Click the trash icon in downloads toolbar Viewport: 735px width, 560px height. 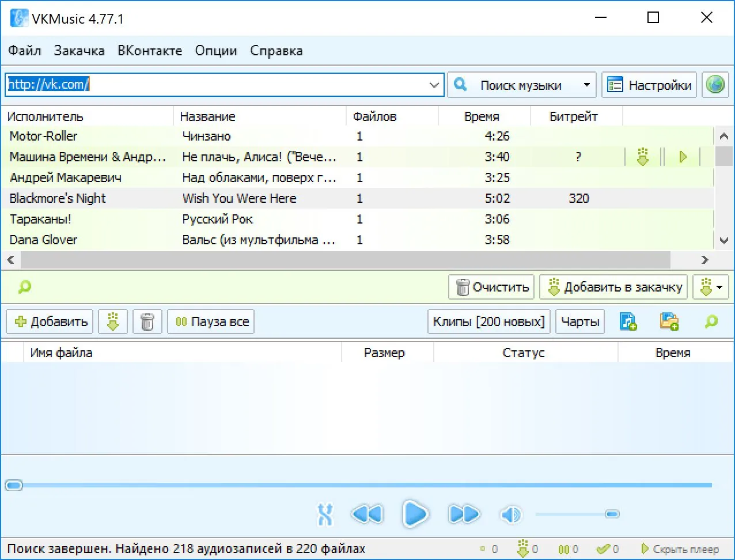[147, 321]
